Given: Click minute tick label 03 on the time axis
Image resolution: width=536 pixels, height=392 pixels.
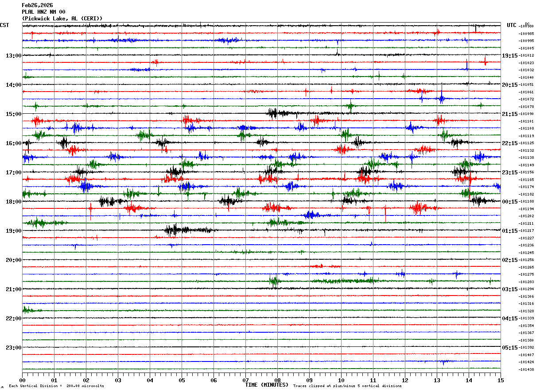Looking at the screenshot, I should point(118,380).
